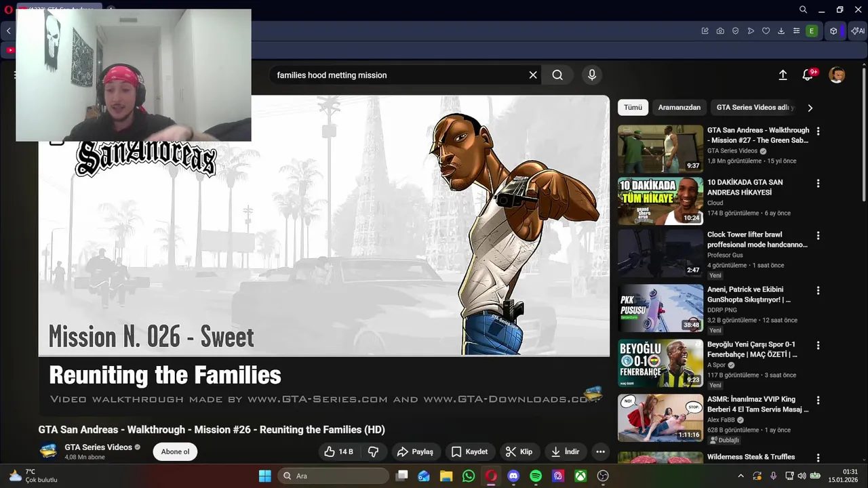Select the GTA Series Videos adlı chip

(x=755, y=107)
